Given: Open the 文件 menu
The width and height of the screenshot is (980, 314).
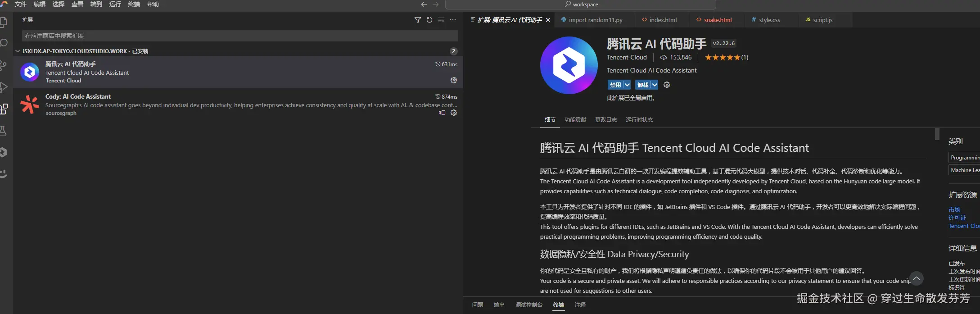Looking at the screenshot, I should coord(21,4).
